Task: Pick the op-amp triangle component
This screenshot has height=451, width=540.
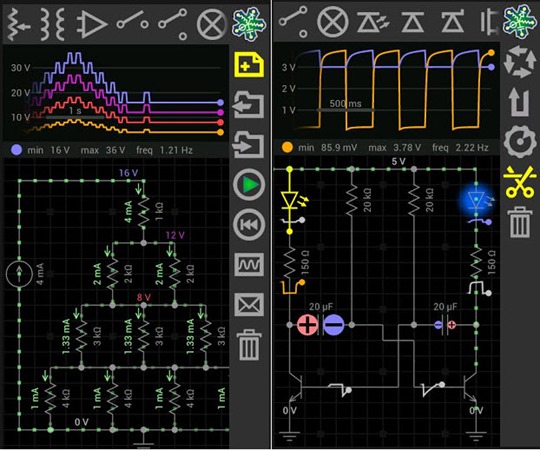Action: (92, 24)
